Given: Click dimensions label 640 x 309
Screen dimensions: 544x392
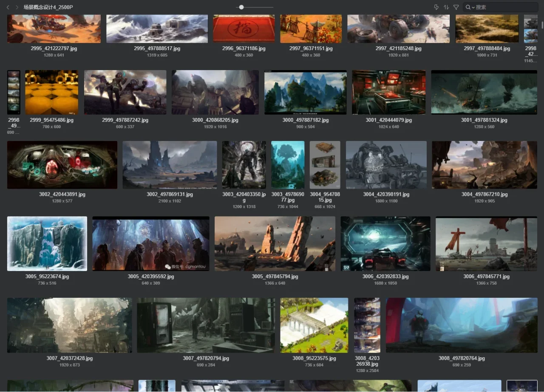Looking at the screenshot, I should pos(151,283).
